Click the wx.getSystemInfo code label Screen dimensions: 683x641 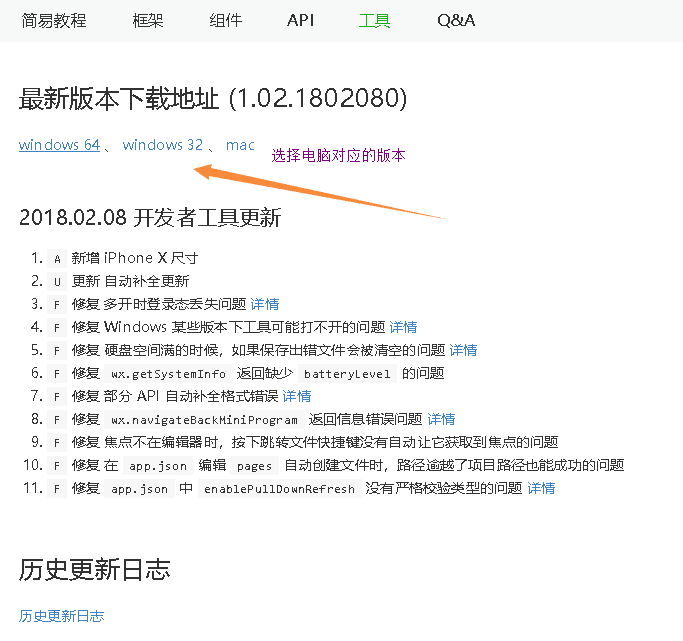coord(169,374)
